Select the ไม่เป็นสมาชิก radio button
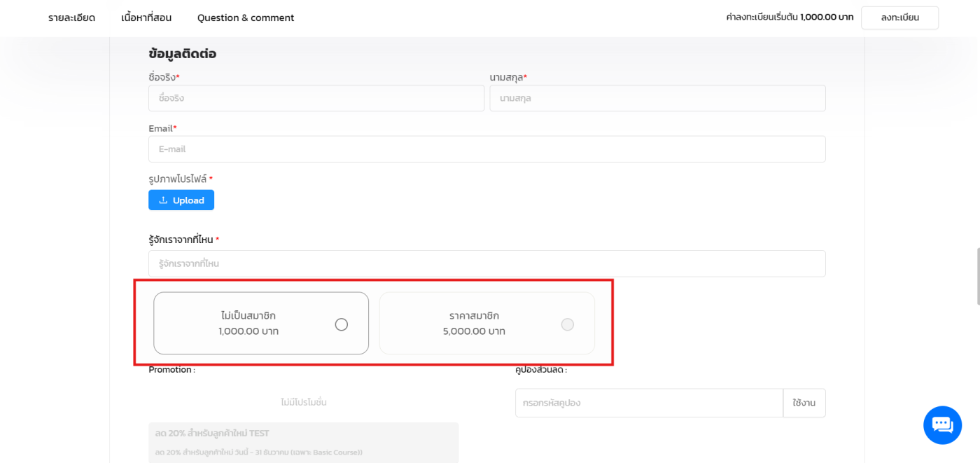Viewport: 980px width, 463px height. [x=341, y=324]
